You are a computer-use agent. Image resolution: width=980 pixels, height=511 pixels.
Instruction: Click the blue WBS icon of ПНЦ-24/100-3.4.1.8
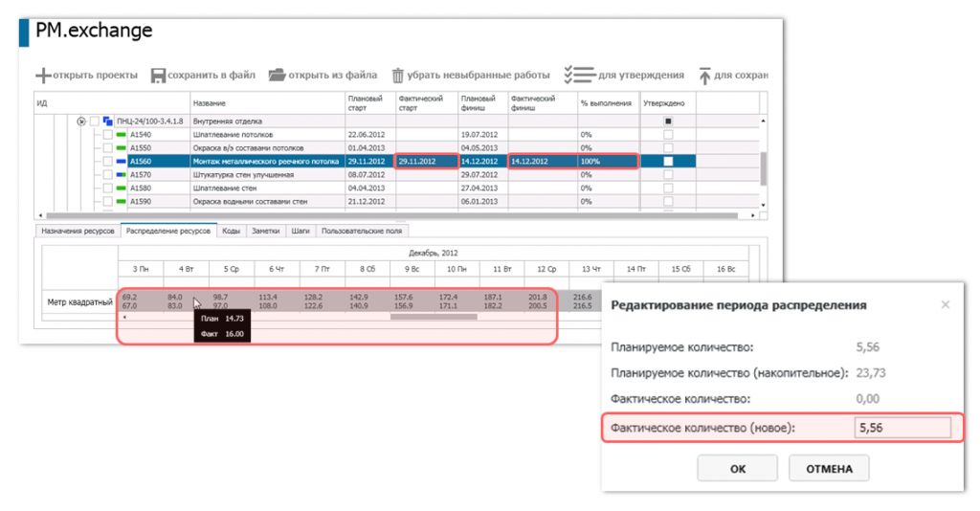pos(107,122)
